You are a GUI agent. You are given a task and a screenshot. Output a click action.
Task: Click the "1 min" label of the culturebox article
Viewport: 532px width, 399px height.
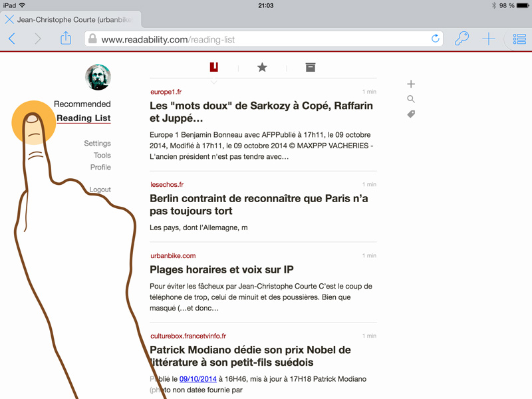369,336
